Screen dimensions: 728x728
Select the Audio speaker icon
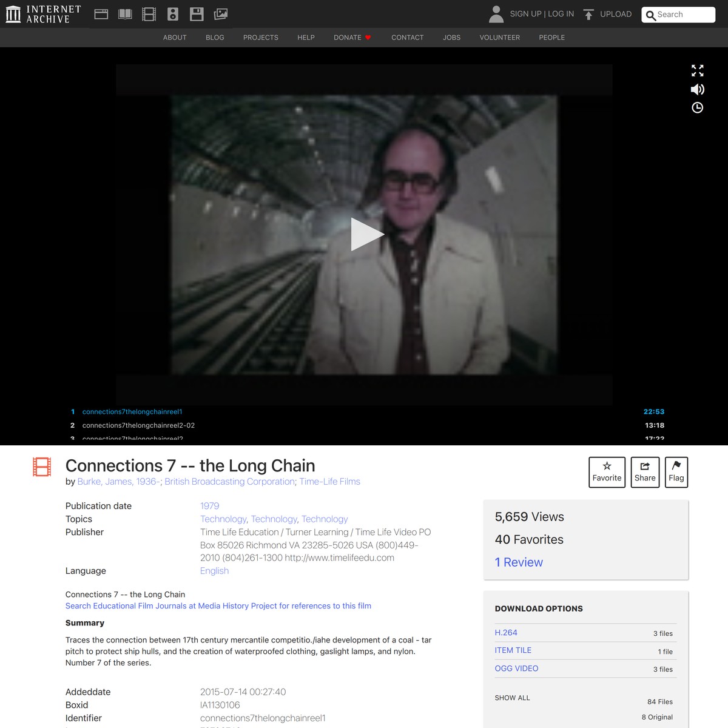(x=172, y=13)
